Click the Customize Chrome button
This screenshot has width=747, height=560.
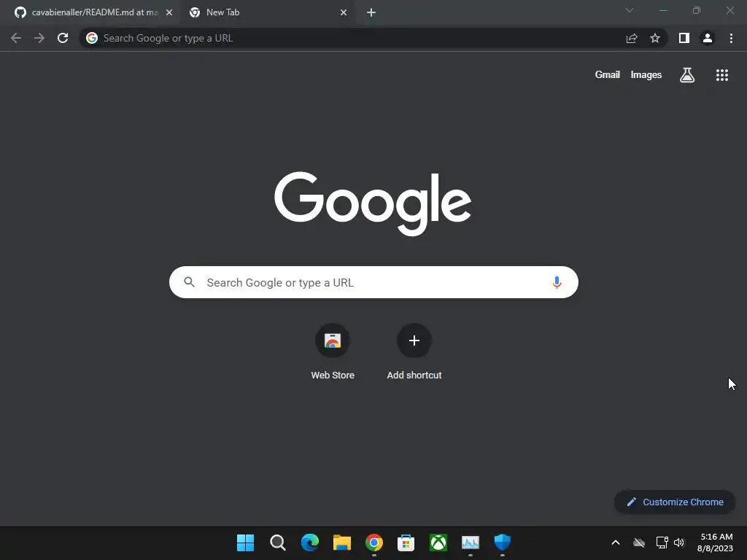(675, 502)
